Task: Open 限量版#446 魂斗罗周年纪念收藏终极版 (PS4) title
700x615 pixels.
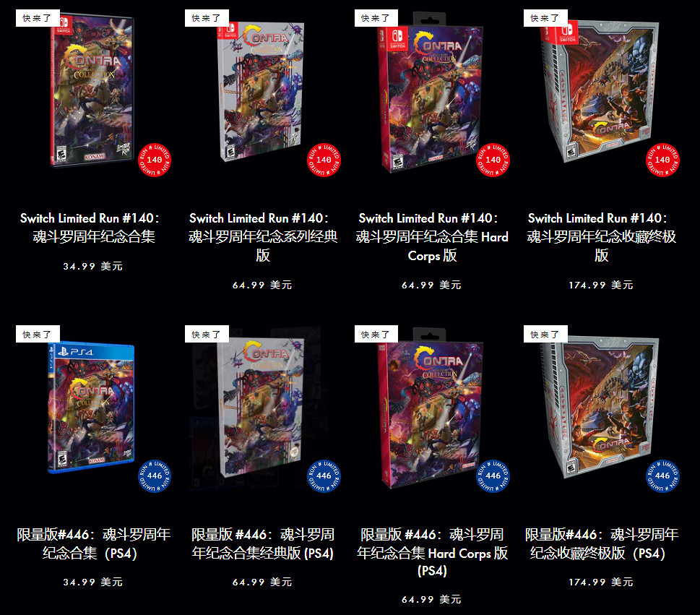Action: click(x=601, y=543)
